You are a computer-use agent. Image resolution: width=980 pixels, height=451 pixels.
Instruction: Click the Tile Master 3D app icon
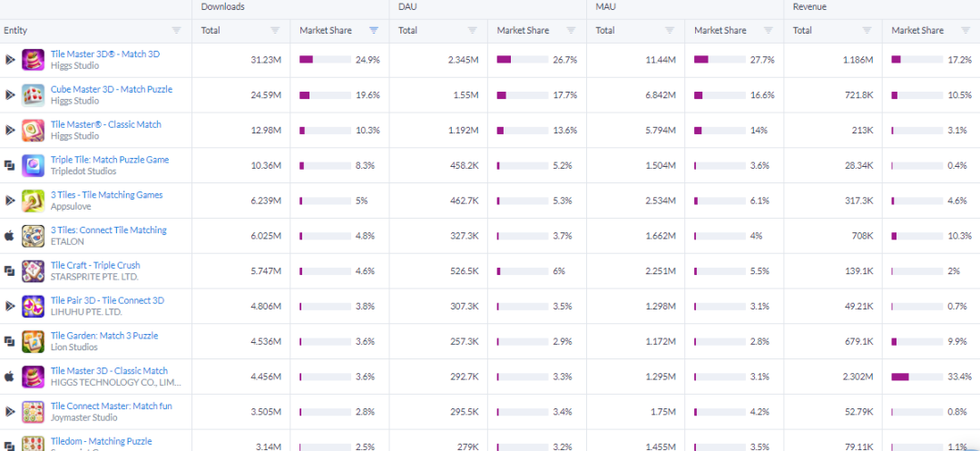tap(34, 60)
